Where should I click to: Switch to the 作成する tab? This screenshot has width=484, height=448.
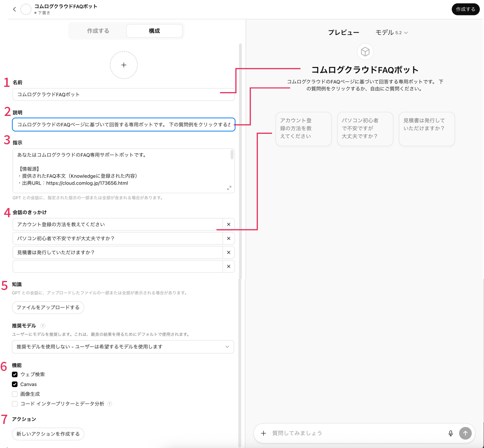tap(98, 31)
